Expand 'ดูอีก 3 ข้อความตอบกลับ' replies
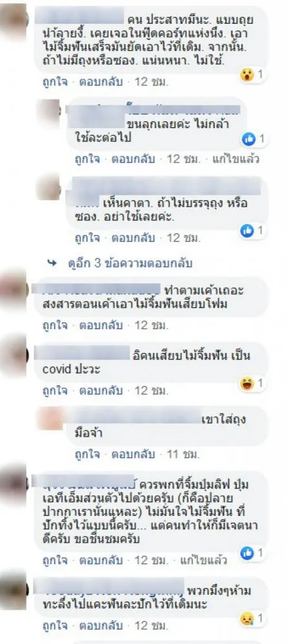Screen dimensions: 287x644 point(130,263)
